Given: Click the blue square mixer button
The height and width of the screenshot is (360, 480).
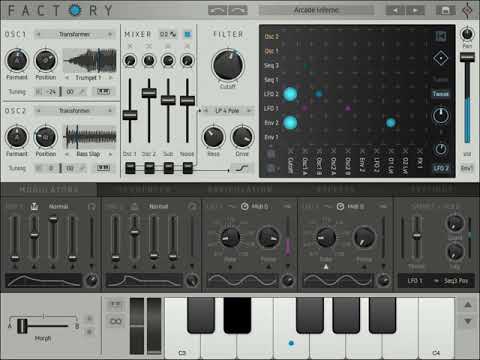Looking at the screenshot, I should [x=187, y=34].
